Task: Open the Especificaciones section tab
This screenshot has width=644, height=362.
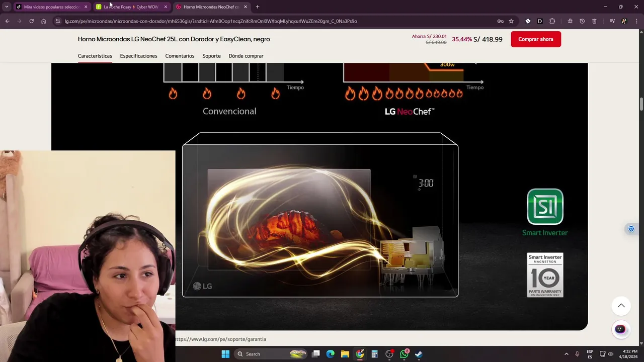Action: [x=138, y=56]
